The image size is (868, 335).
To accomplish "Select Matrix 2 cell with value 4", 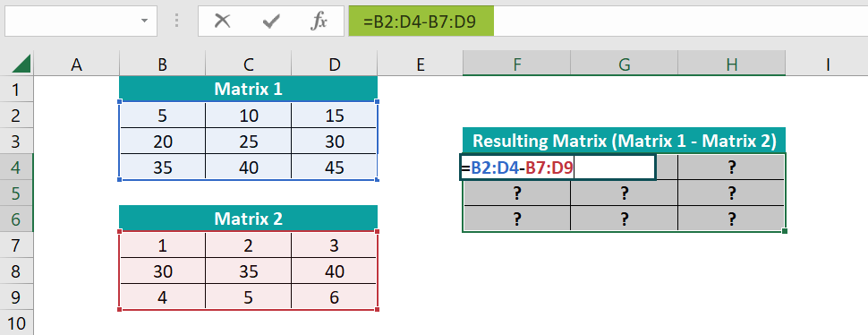I will pyautogui.click(x=162, y=297).
